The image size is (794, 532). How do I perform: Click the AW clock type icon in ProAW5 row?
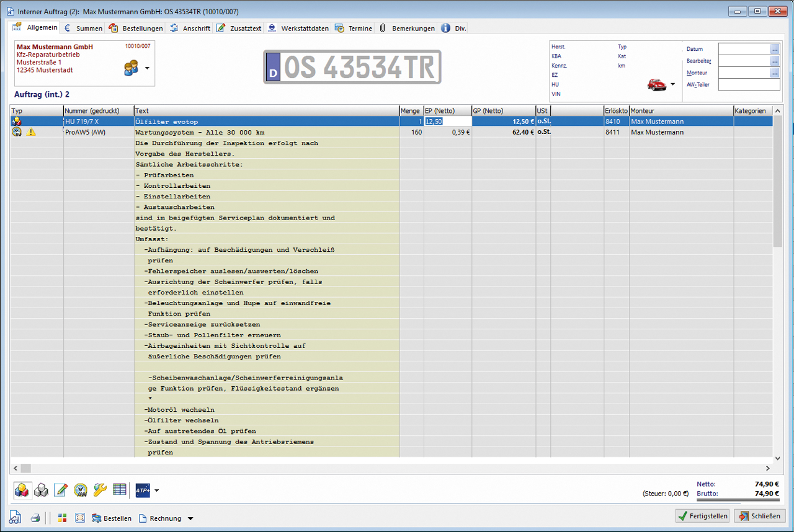pyautogui.click(x=17, y=132)
